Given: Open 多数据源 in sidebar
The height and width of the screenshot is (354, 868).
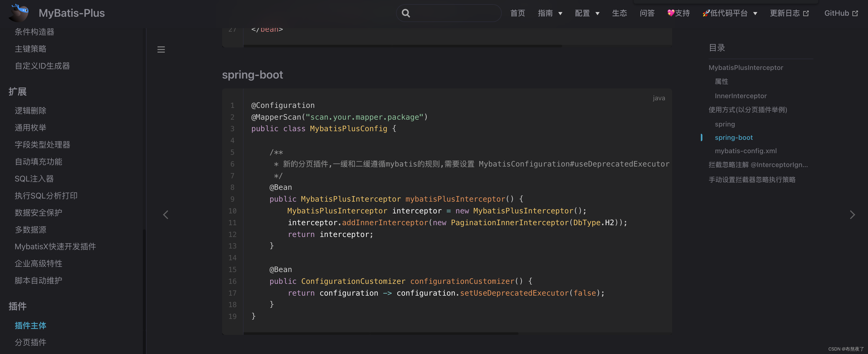Looking at the screenshot, I should click(x=30, y=230).
